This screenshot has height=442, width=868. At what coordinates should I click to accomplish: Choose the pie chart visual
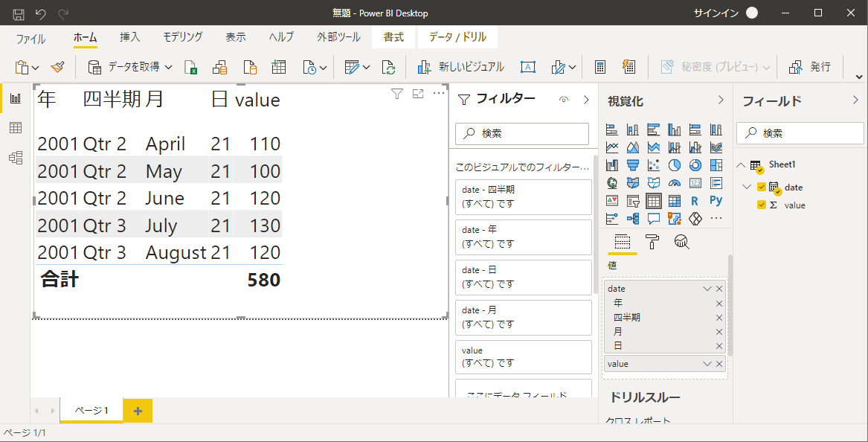click(675, 165)
